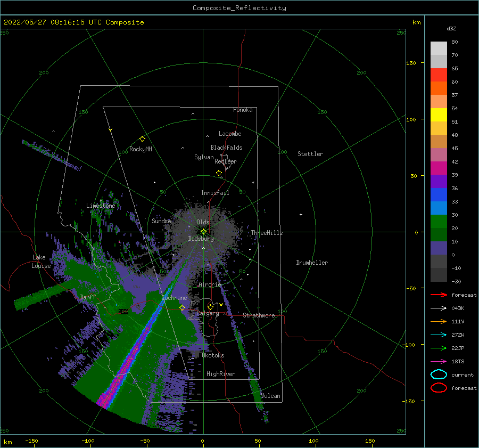
Task: Click the word current in legend
Action: tap(463, 374)
